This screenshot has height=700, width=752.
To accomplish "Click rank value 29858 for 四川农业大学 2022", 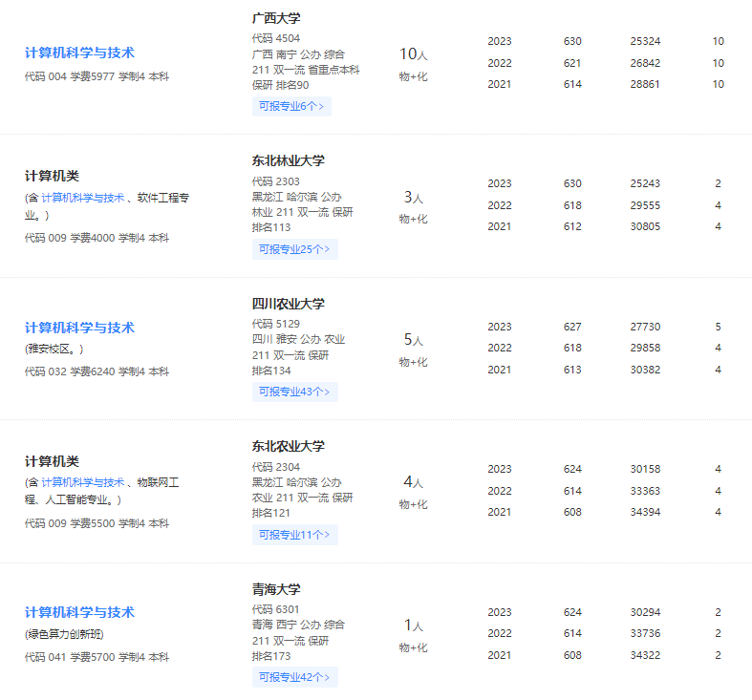I will click(x=645, y=348).
